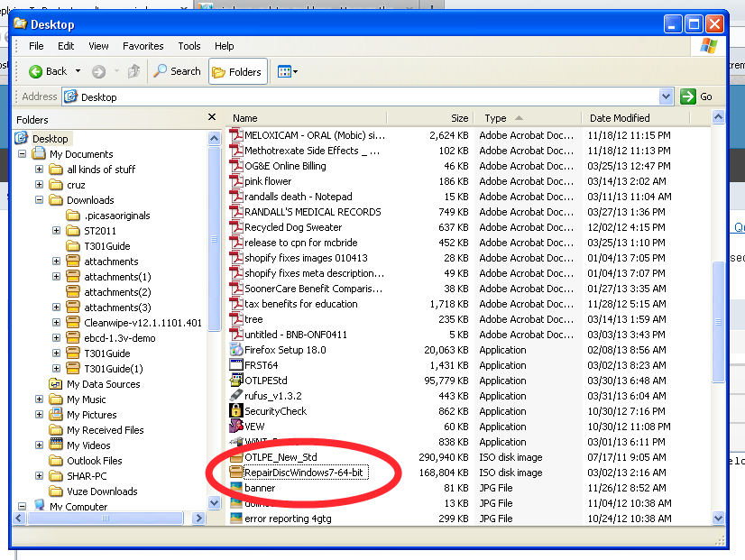The width and height of the screenshot is (745, 560).
Task: Select the Outlook Files tree folder
Action: 86,461
